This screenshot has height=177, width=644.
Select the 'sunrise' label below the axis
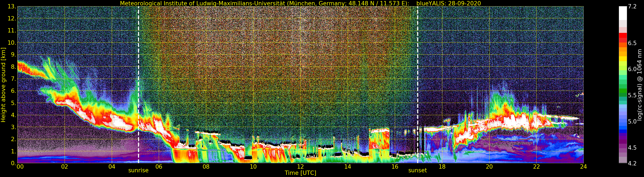138,171
